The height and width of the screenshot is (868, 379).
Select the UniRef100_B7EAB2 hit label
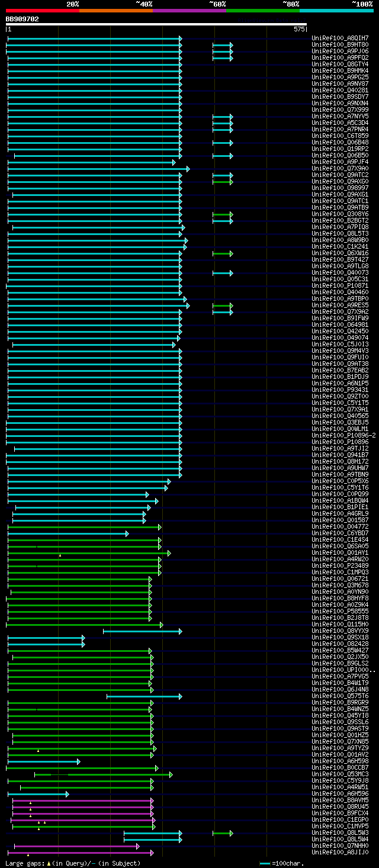(x=340, y=370)
